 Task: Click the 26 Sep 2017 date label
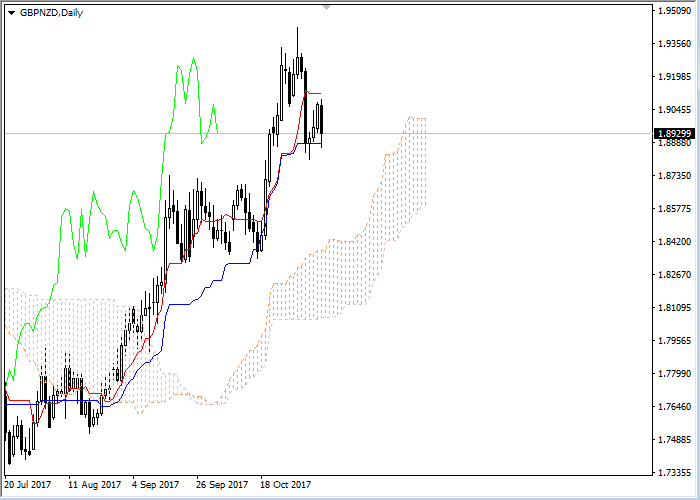pyautogui.click(x=222, y=484)
